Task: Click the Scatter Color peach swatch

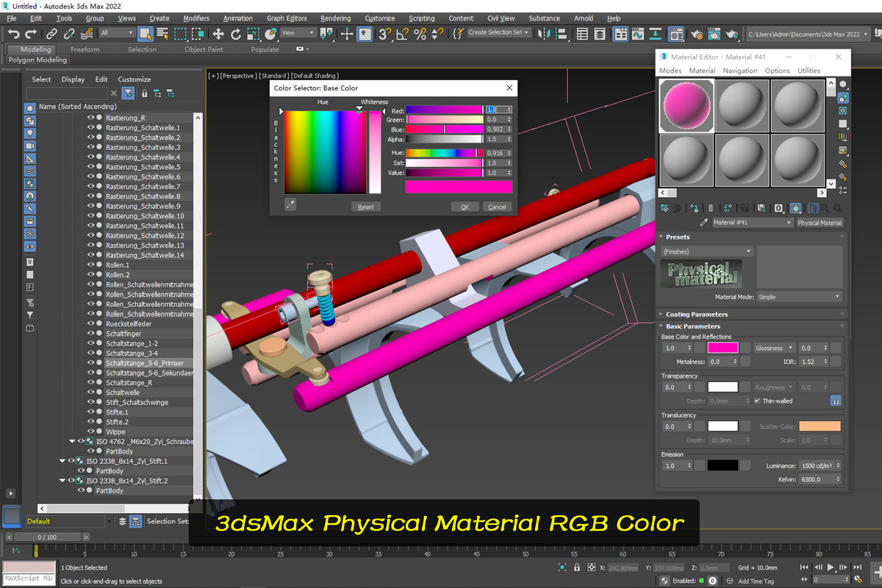Action: pos(820,426)
